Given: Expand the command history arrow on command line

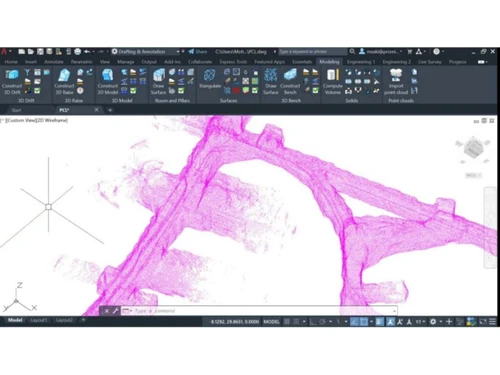Looking at the screenshot, I should point(394,311).
